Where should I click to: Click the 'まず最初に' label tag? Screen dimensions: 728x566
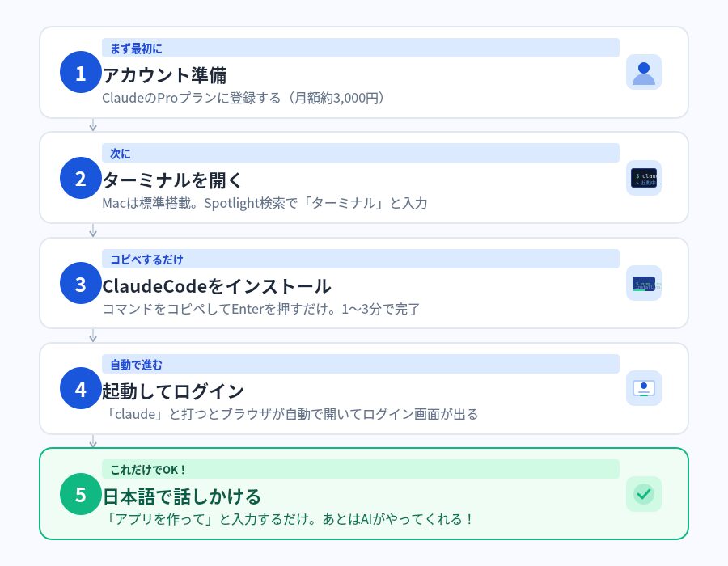coord(136,49)
